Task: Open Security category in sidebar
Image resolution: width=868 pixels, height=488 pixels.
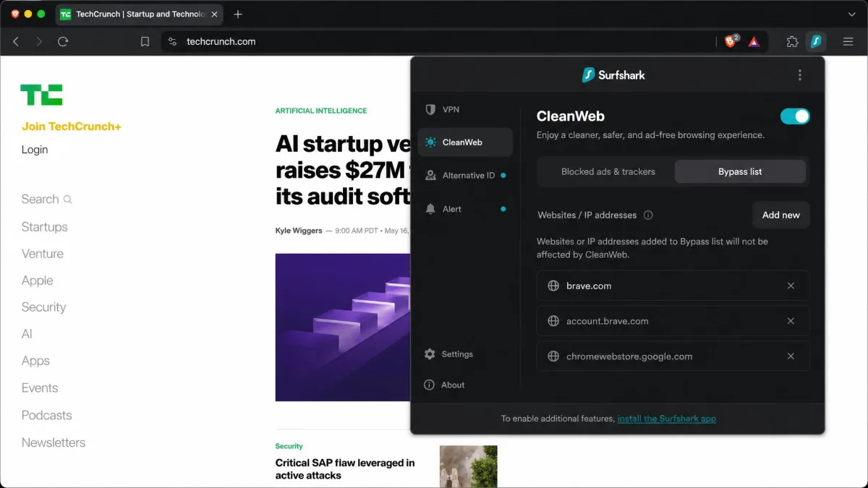Action: pyautogui.click(x=43, y=307)
